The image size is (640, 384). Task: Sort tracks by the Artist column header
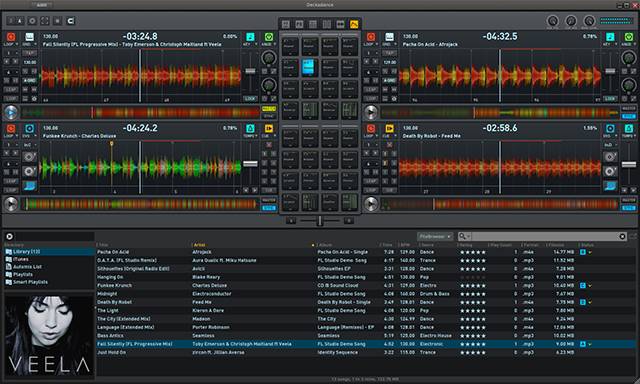tap(253, 245)
